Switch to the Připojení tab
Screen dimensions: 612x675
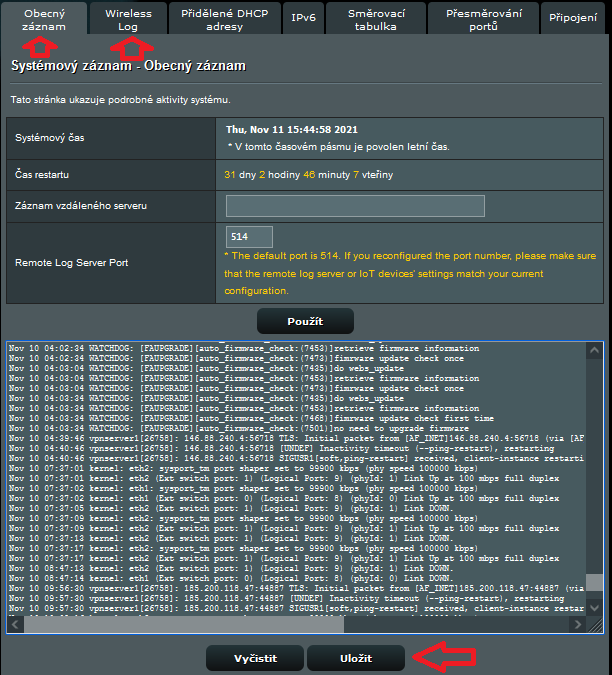[x=574, y=19]
